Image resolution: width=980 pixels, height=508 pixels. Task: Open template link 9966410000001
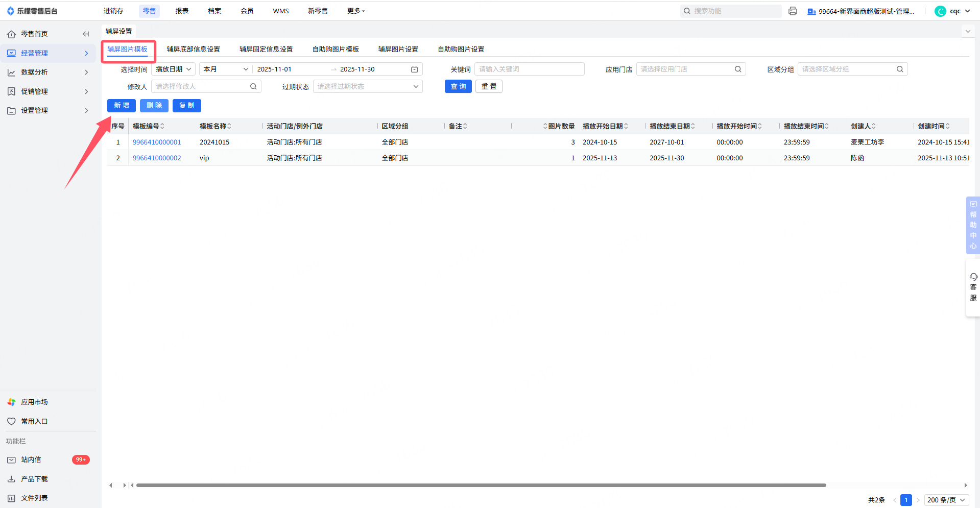point(157,142)
